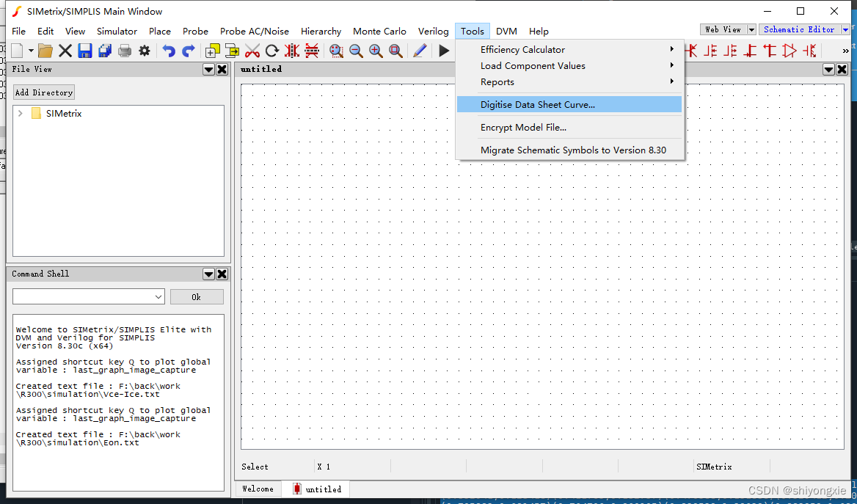Screen dimensions: 857x504
Task: Open the Command Shell command history combo box
Action: [x=89, y=297]
